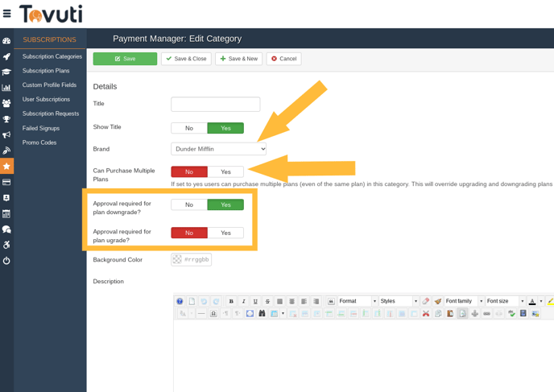554x392 pixels.
Task: Set Show Title to No
Action: pyautogui.click(x=189, y=128)
